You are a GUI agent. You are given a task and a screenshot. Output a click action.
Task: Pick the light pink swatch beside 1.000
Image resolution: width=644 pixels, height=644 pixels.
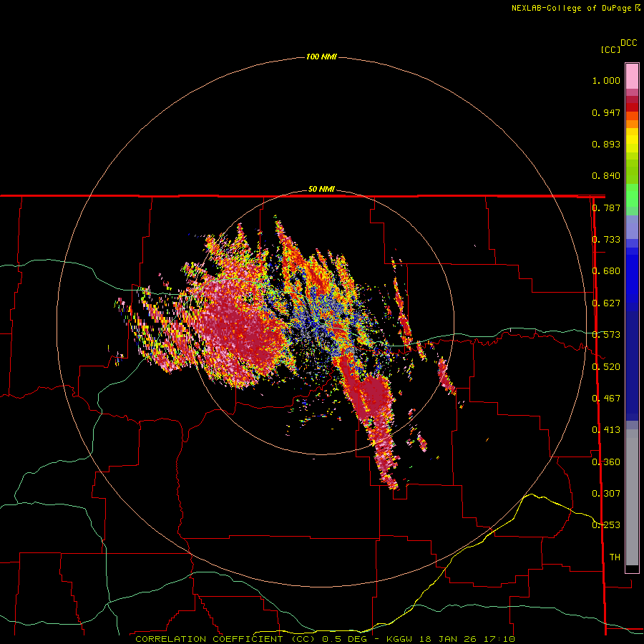click(632, 77)
